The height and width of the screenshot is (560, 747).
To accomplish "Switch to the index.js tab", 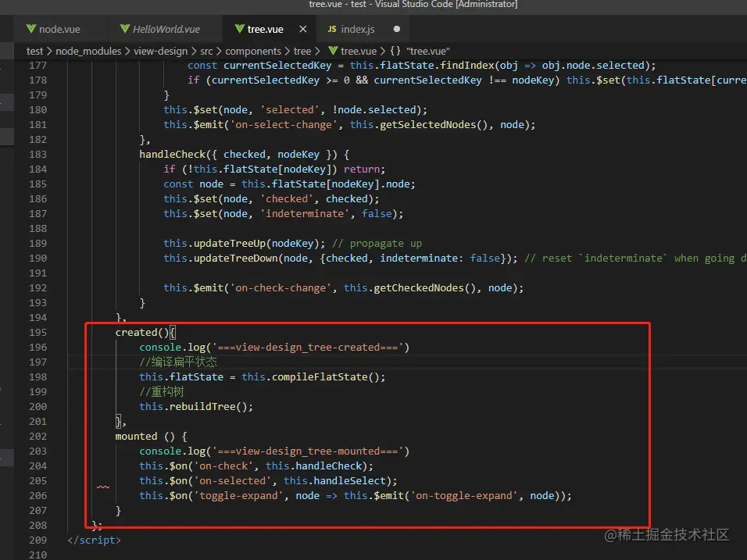I will tap(357, 29).
